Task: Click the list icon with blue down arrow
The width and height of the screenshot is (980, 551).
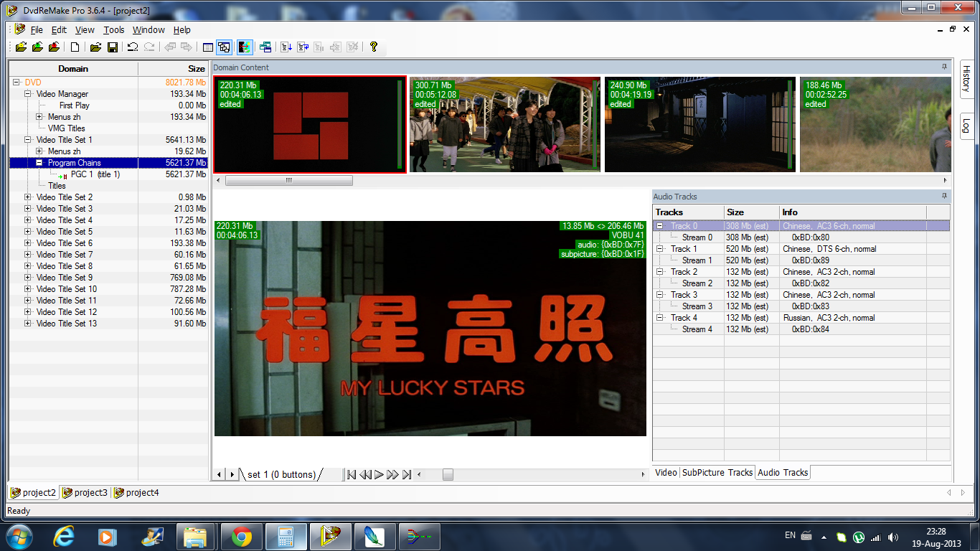Action: click(x=286, y=47)
